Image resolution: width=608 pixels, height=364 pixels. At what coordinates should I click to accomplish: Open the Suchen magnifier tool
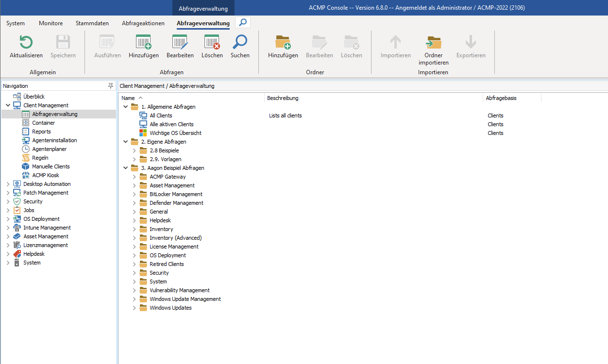(x=240, y=43)
